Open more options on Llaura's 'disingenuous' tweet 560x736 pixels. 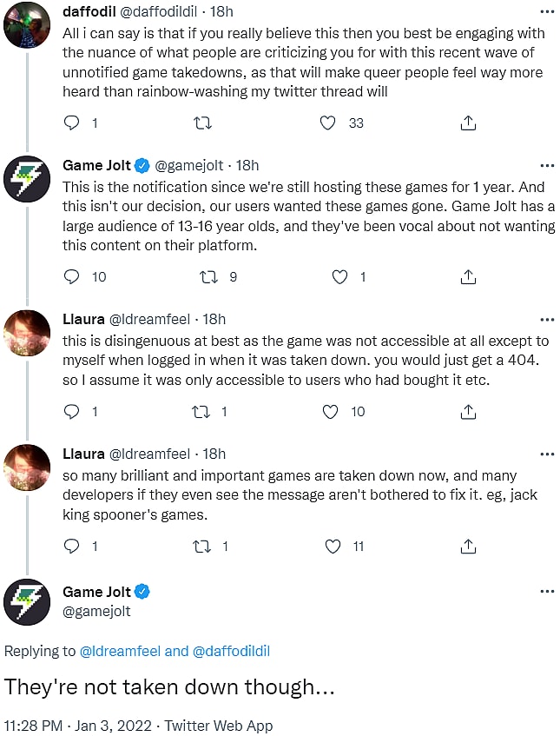tap(547, 320)
